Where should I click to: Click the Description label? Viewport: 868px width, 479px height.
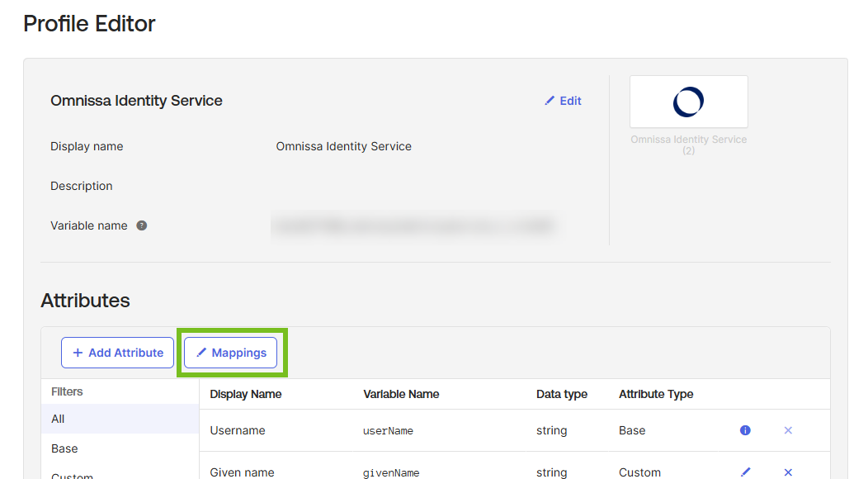tap(82, 186)
